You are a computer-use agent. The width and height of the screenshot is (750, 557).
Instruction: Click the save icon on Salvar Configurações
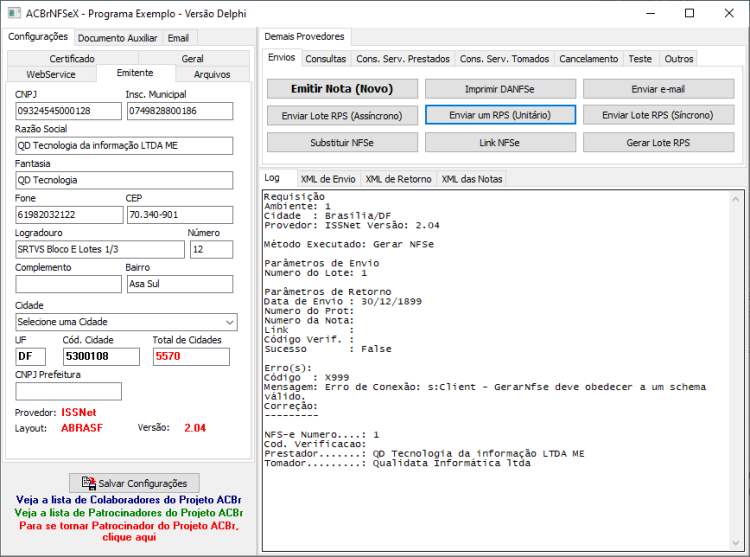pos(88,483)
